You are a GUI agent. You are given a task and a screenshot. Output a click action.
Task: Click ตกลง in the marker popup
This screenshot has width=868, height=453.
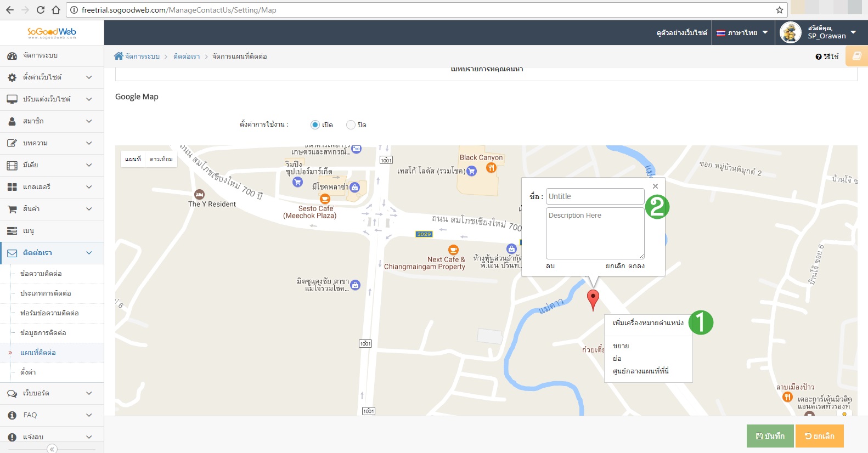point(636,266)
